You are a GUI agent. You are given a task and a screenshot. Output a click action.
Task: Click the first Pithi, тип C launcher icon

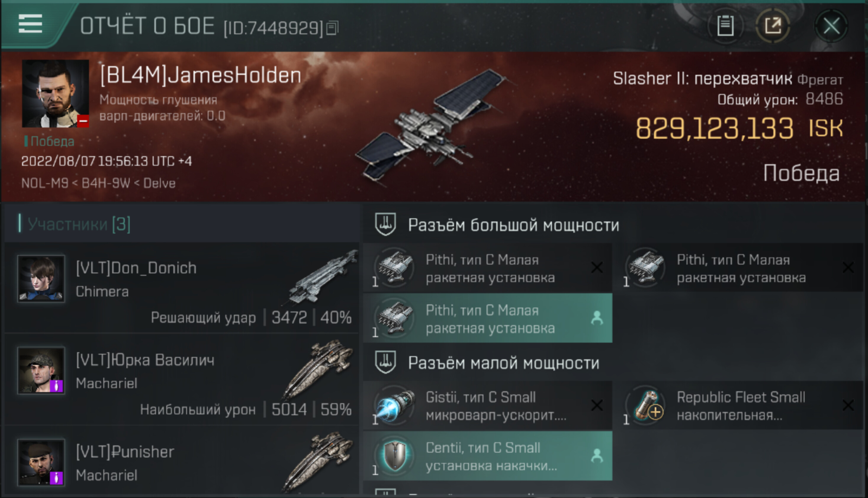pos(395,267)
